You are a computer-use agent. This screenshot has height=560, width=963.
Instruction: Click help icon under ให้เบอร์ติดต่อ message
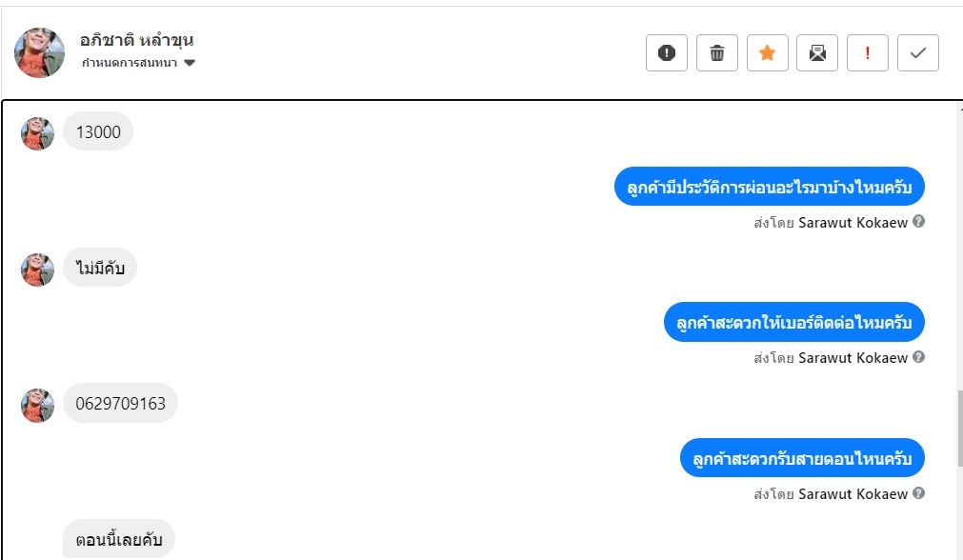coord(919,357)
